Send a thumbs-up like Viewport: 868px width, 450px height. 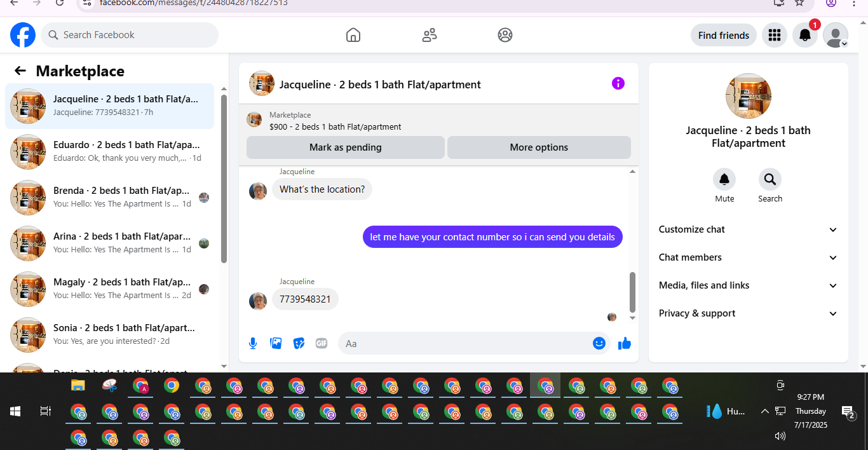[x=625, y=343]
